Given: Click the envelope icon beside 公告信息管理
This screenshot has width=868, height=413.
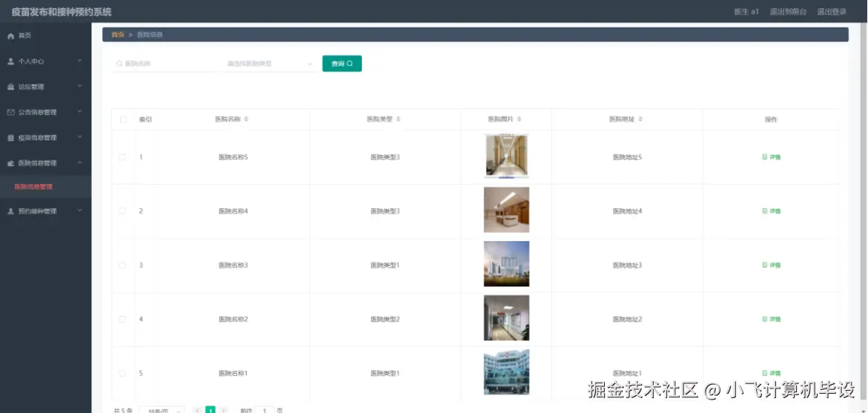Looking at the screenshot, I should coord(10,113).
